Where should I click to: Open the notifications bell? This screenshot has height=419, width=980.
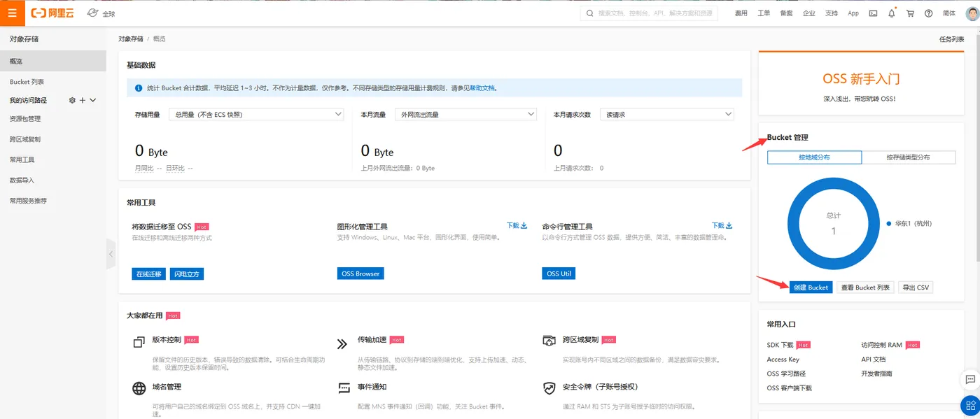coord(892,13)
